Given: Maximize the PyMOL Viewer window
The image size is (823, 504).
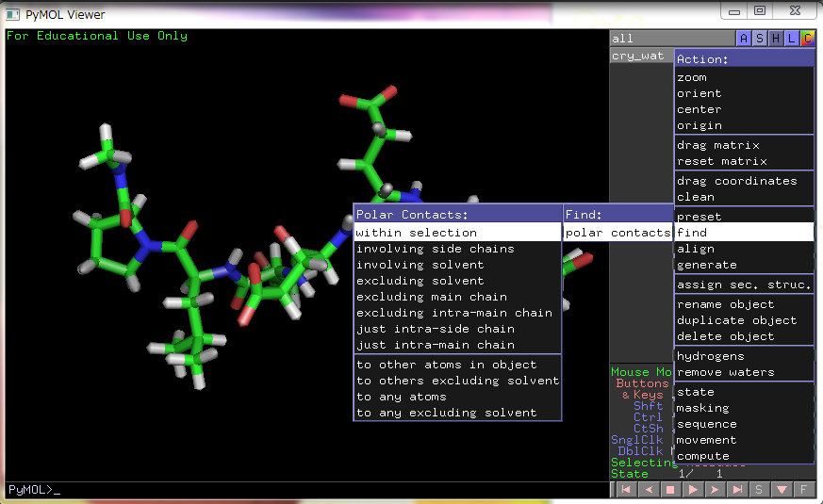Looking at the screenshot, I should tap(760, 10).
